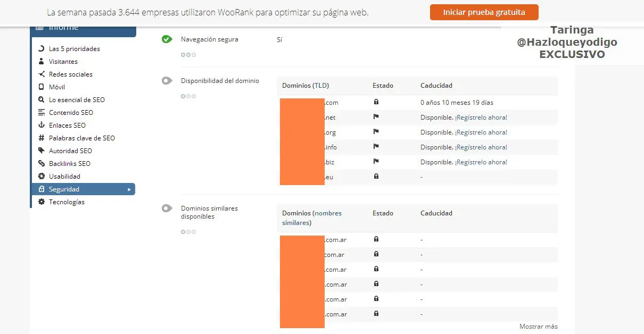
Task: Go to Backlinks SEO section
Action: point(69,164)
